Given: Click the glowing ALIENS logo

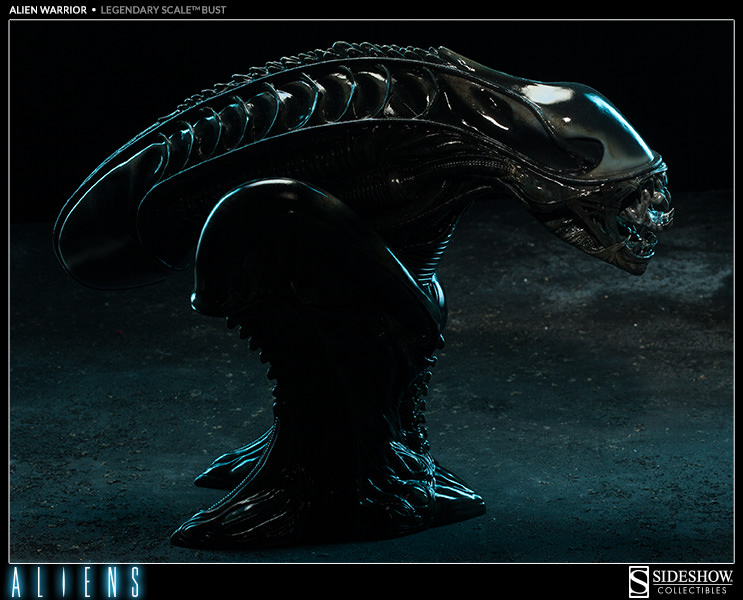Looking at the screenshot, I should click(74, 581).
